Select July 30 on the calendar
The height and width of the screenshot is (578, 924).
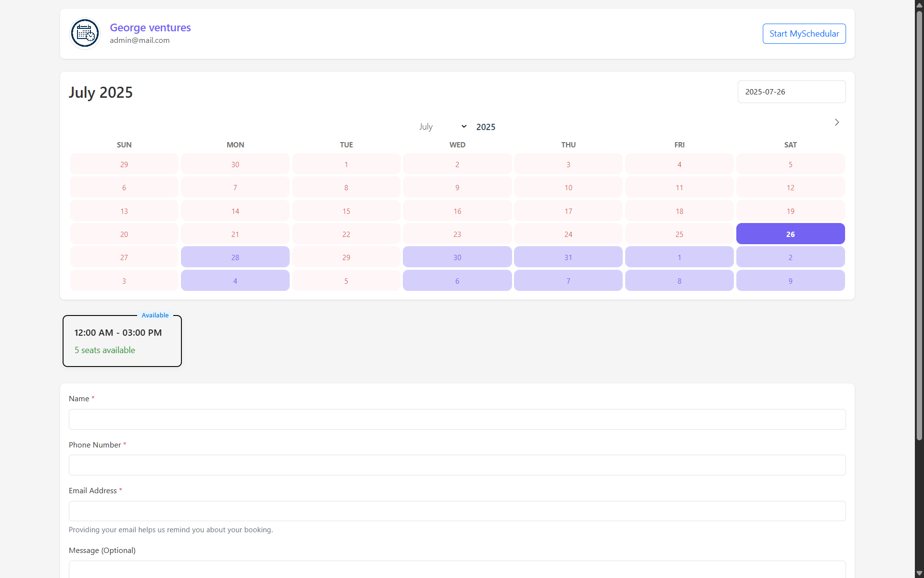[x=457, y=257]
